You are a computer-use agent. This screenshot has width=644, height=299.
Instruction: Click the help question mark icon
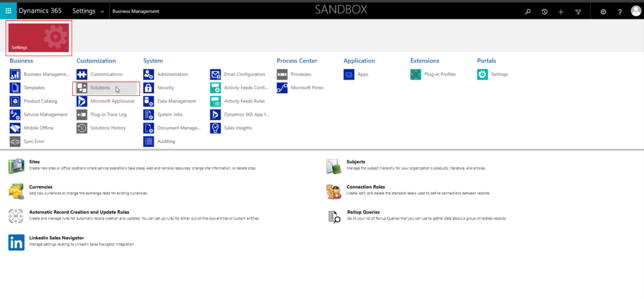(x=620, y=12)
